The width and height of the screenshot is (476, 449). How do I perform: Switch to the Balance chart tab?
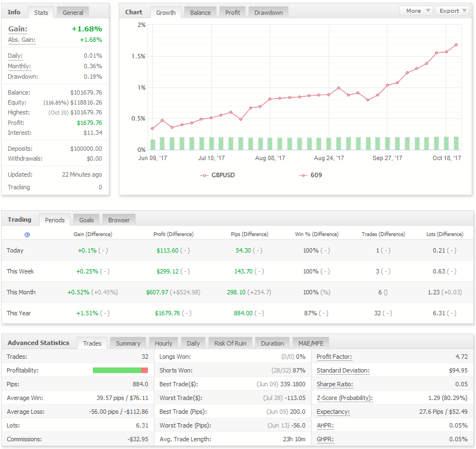201,13
